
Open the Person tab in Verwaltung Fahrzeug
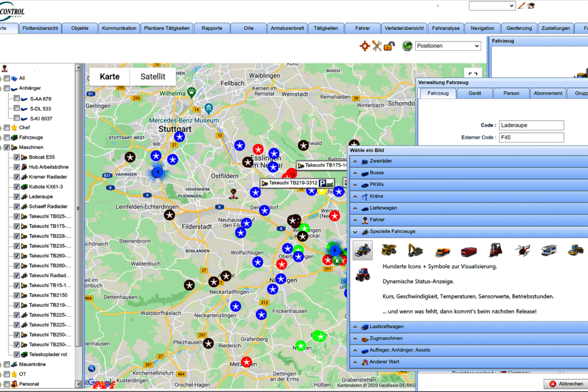click(511, 93)
